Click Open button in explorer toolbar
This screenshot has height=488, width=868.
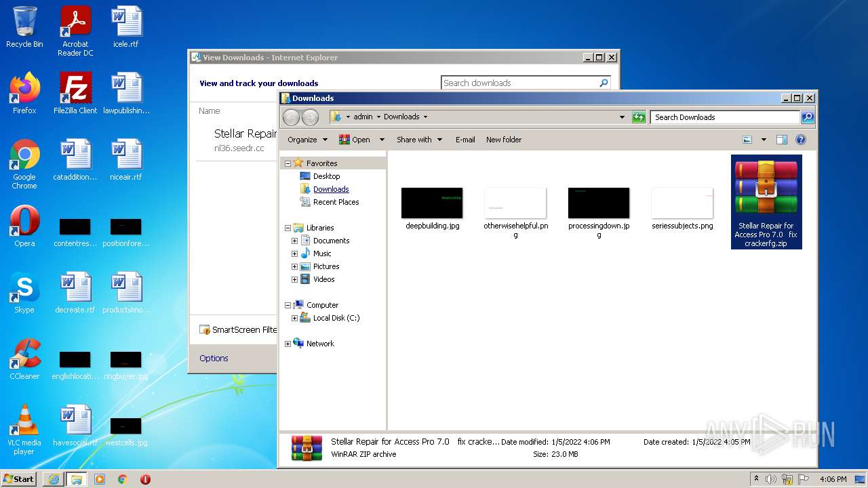pyautogui.click(x=355, y=140)
